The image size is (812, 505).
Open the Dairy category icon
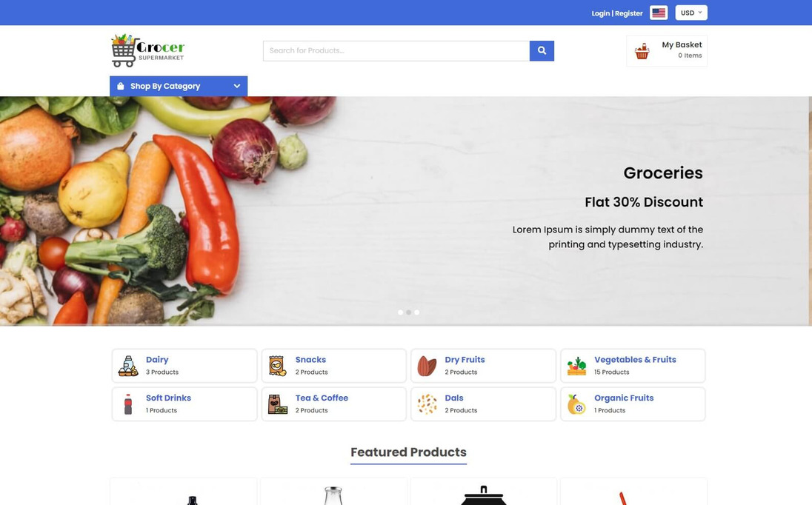point(128,366)
